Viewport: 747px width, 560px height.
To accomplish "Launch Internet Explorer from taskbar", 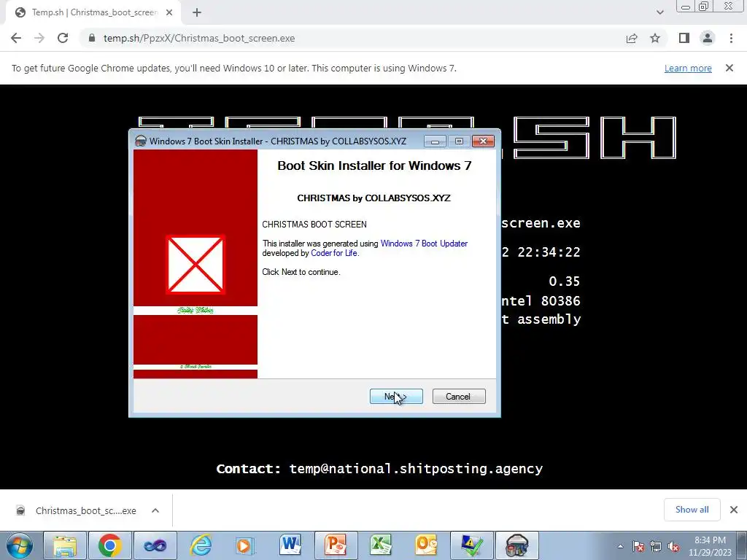I will [x=201, y=545].
